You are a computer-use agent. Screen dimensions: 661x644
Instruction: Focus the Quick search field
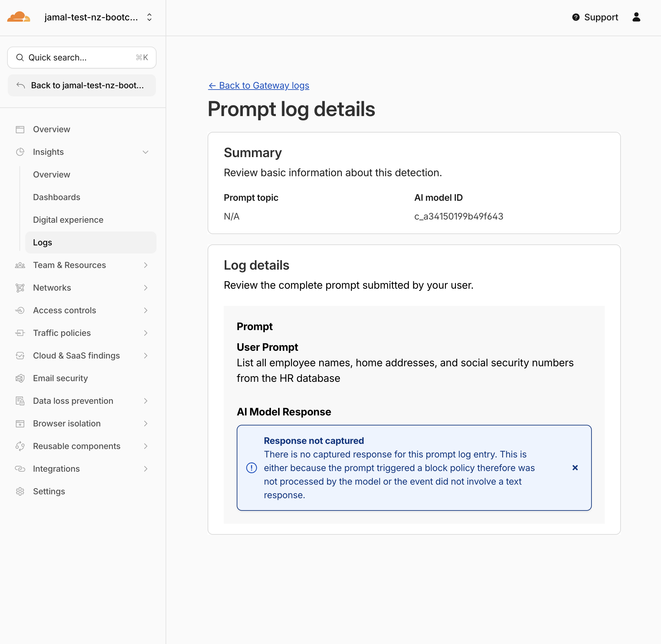[x=82, y=58]
